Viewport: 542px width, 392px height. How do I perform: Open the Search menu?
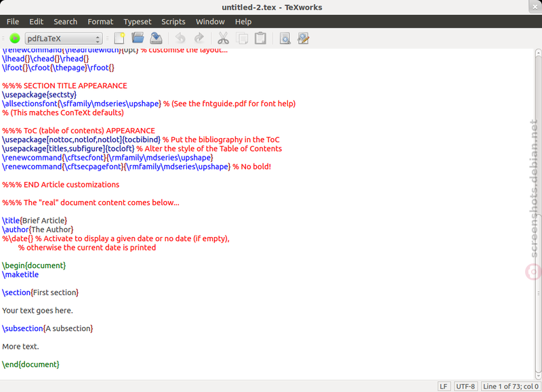point(65,22)
